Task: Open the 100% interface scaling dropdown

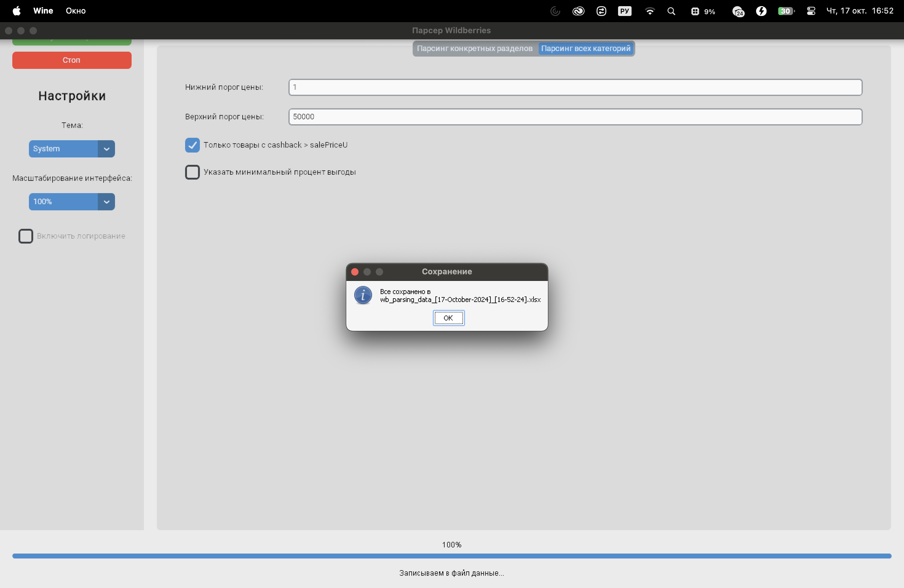Action: [72, 201]
